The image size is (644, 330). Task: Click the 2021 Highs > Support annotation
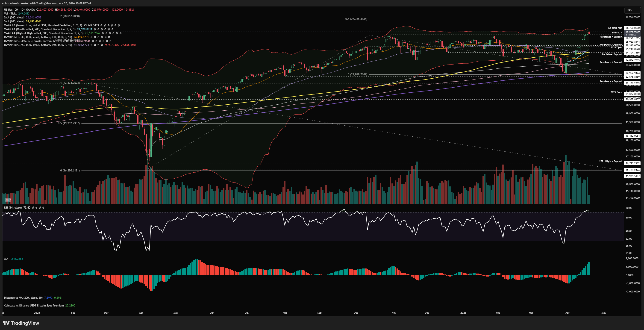pos(611,161)
